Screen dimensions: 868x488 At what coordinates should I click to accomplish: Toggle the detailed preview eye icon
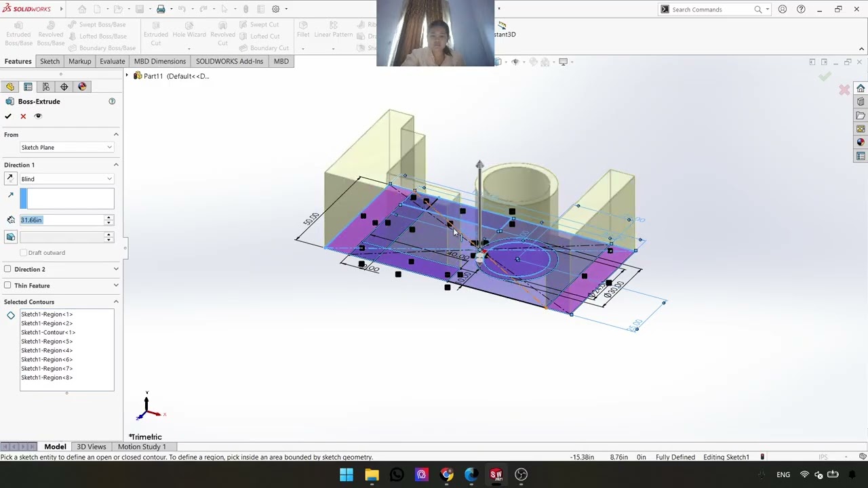[38, 116]
